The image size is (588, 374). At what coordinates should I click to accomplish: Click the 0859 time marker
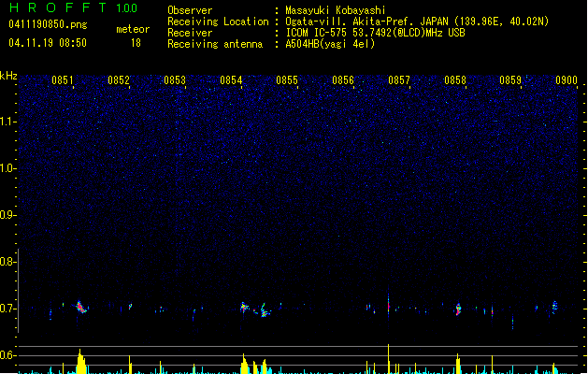(x=510, y=80)
